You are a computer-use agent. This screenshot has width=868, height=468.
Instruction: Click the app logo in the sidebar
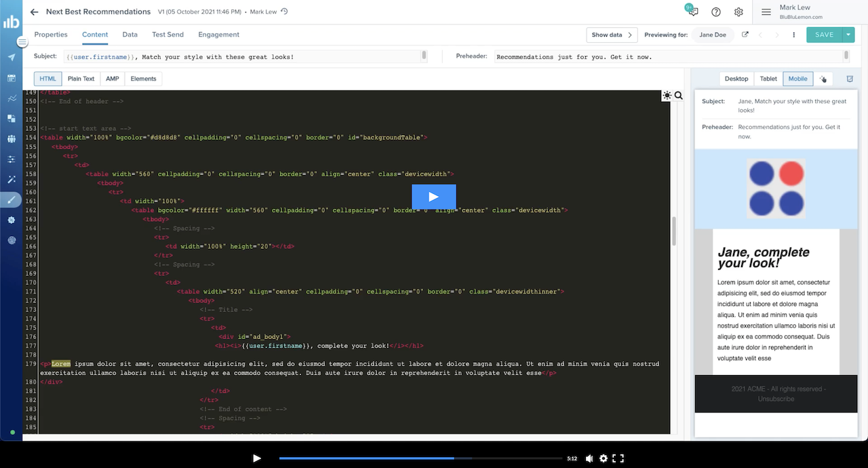point(11,22)
